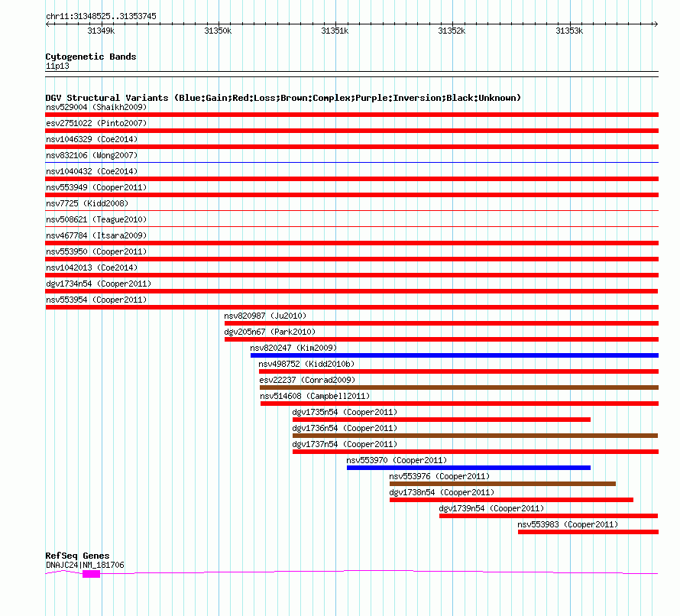
Task: Click the red bar under nsv553983
Action: click(x=588, y=532)
